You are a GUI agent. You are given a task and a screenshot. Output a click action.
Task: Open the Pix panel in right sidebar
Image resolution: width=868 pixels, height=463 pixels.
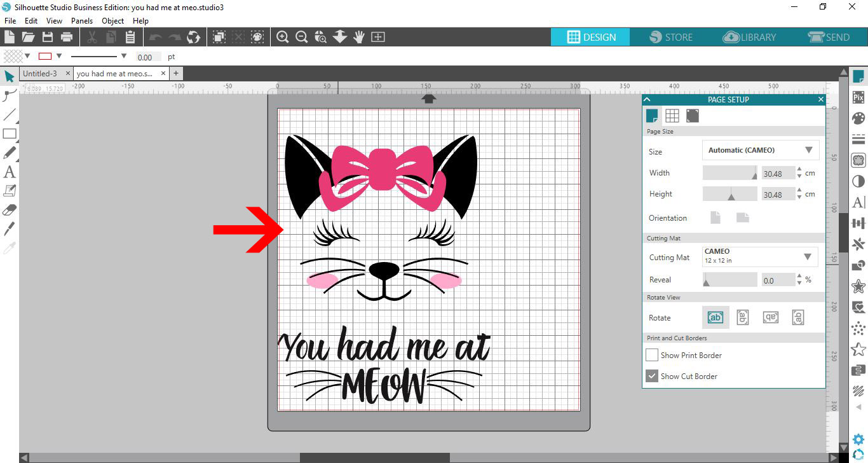pyautogui.click(x=858, y=97)
